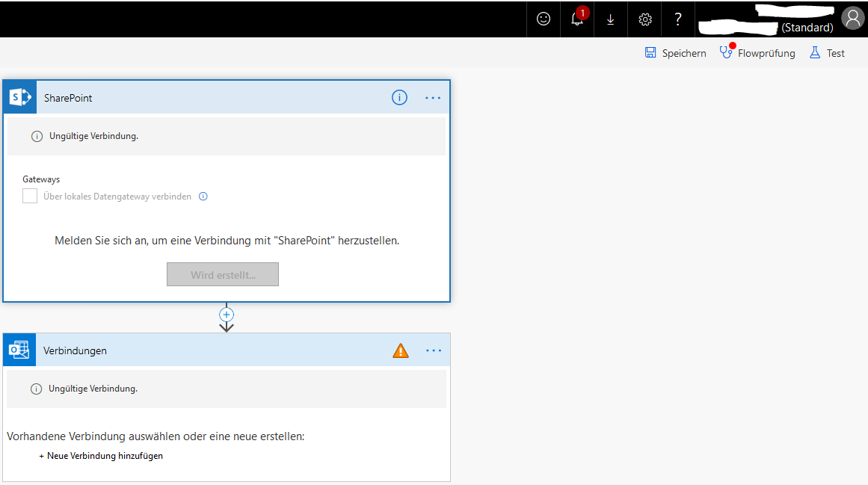Select the Verbindungen step title

click(x=75, y=350)
